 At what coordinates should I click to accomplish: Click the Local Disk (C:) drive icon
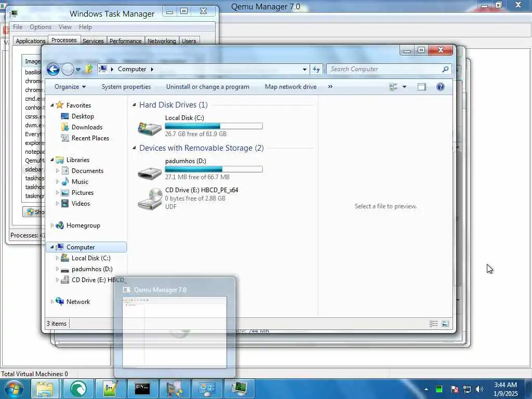pos(150,128)
